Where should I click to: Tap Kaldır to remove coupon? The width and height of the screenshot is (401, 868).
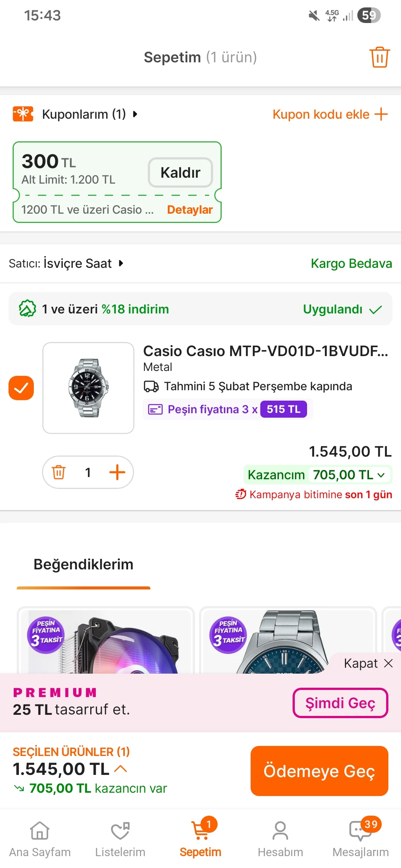pos(180,172)
